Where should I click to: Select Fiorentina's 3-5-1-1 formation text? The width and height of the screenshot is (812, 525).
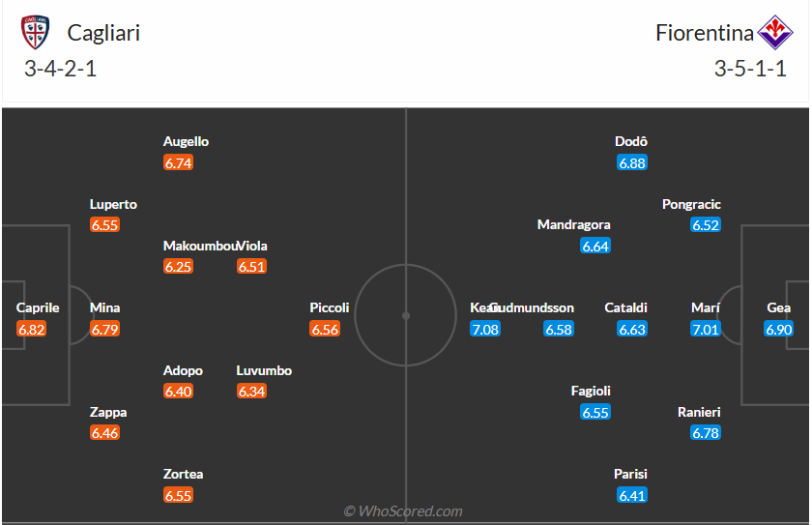(750, 69)
